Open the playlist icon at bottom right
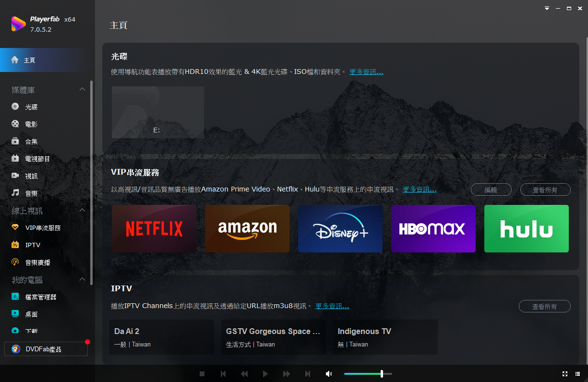The width and height of the screenshot is (588, 382). [x=577, y=374]
